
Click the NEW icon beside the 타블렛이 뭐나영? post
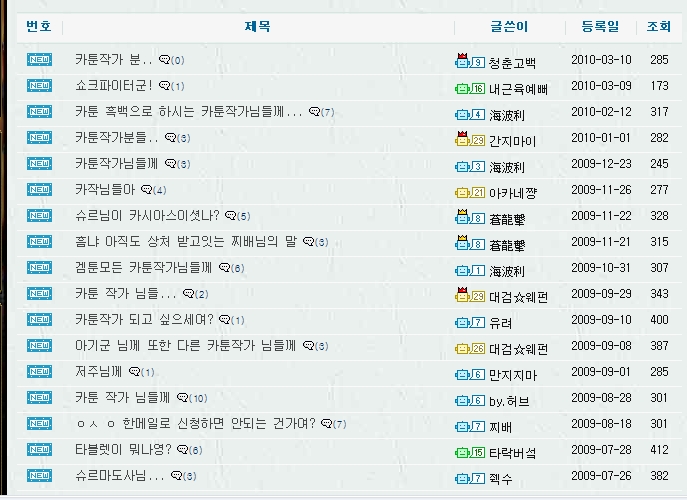(x=38, y=450)
